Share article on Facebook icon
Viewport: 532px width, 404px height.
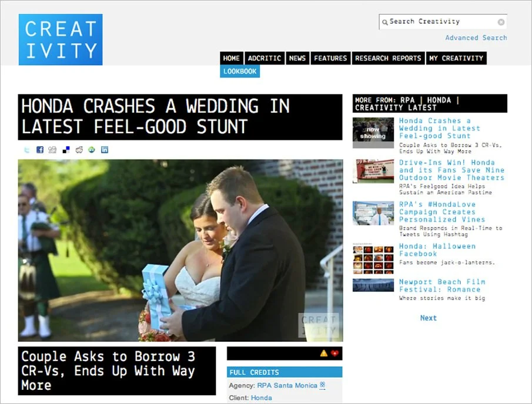click(x=40, y=150)
